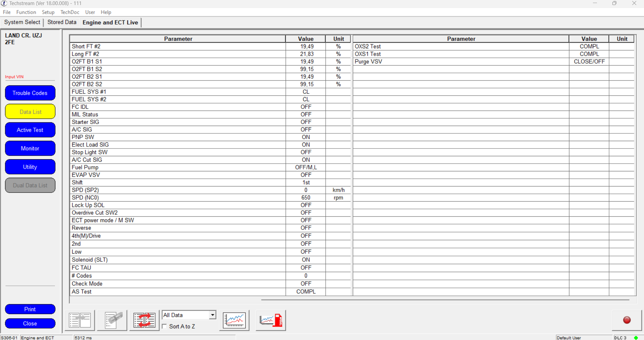This screenshot has height=340, width=644.
Task: Click the CLOSE/OFF value cell
Action: coord(589,61)
